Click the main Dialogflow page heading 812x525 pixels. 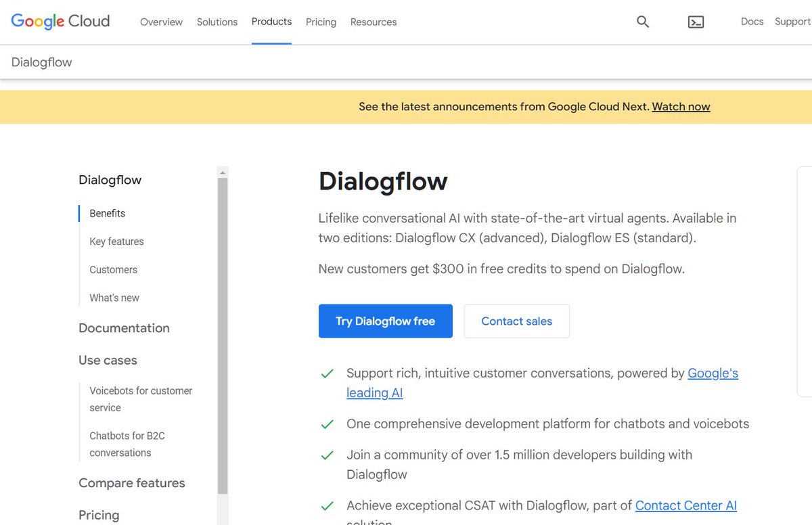tap(383, 181)
